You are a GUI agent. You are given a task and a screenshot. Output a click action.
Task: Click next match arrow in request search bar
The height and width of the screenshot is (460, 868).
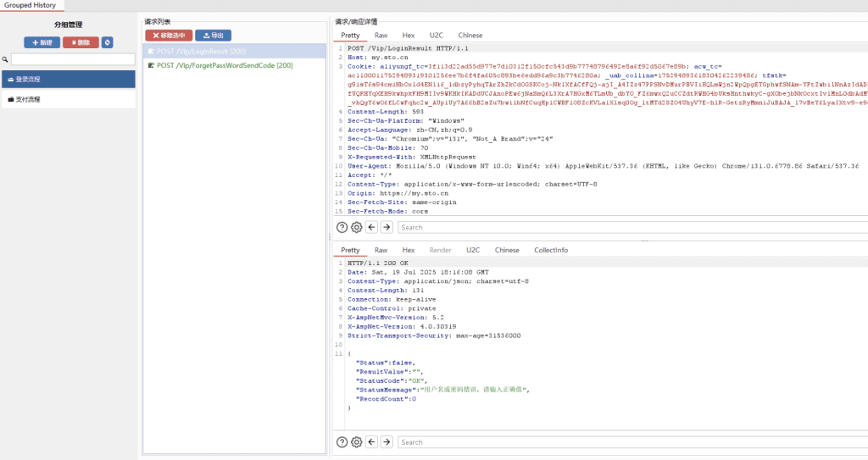click(x=387, y=228)
